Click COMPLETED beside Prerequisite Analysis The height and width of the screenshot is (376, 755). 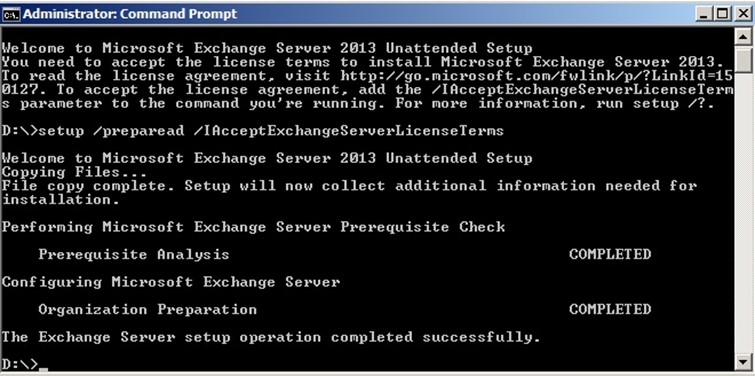pyautogui.click(x=610, y=254)
